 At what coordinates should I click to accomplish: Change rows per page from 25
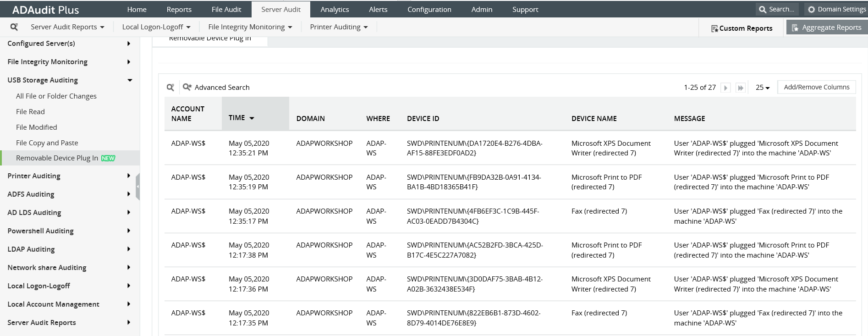pos(763,88)
